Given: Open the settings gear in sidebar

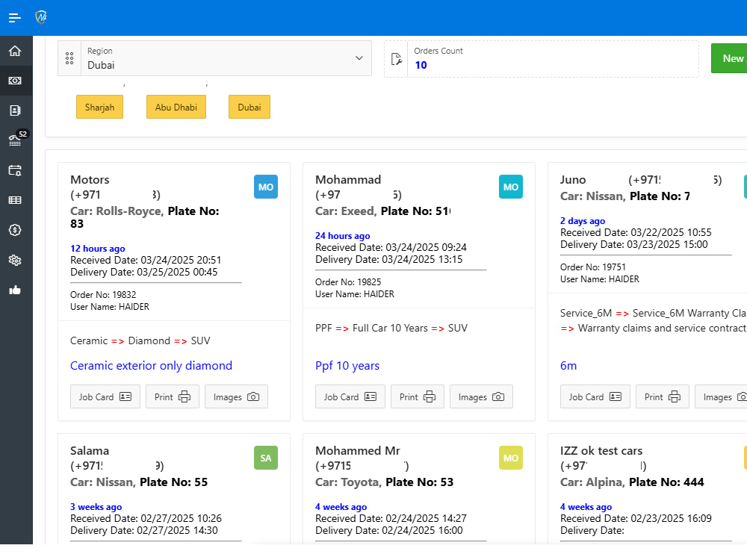Looking at the screenshot, I should pyautogui.click(x=15, y=260).
